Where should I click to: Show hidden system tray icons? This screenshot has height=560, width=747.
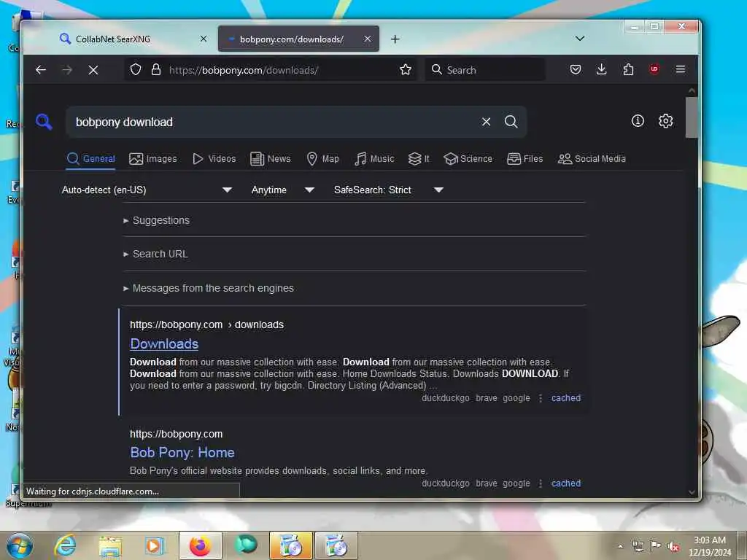pos(620,546)
